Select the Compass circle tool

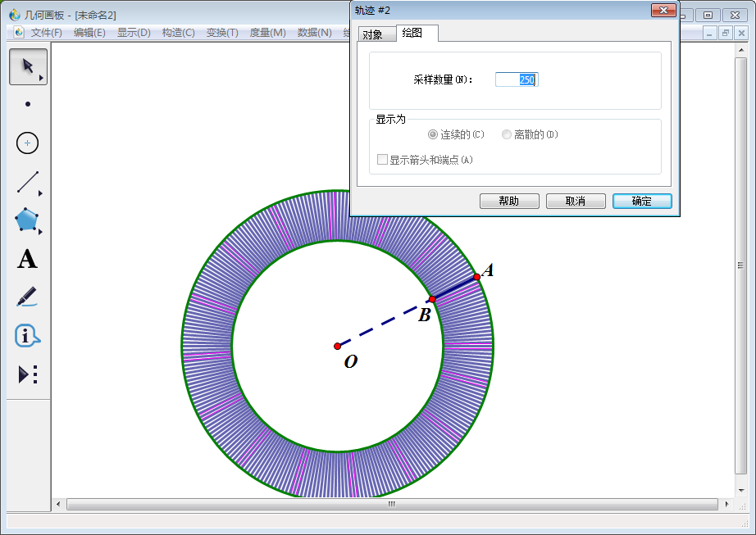(x=28, y=143)
